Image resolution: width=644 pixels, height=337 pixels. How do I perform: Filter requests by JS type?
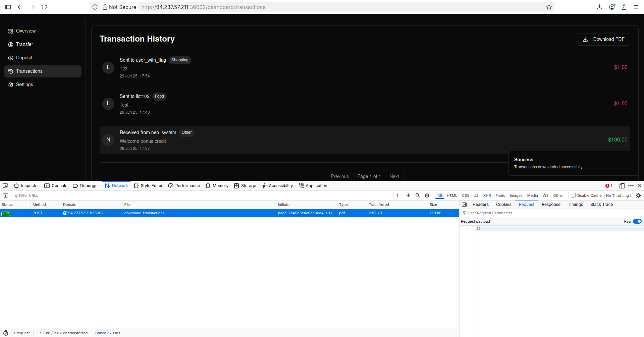coord(476,195)
